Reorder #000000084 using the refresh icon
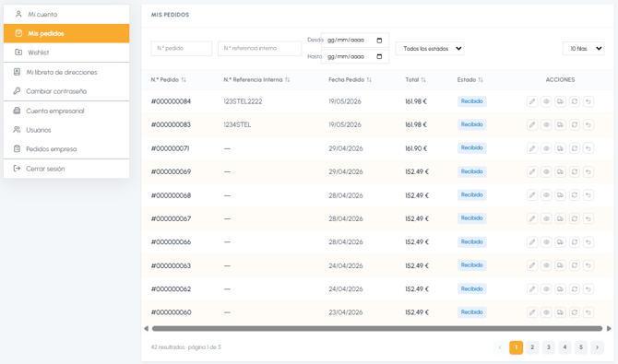This screenshot has width=618, height=364. click(575, 101)
